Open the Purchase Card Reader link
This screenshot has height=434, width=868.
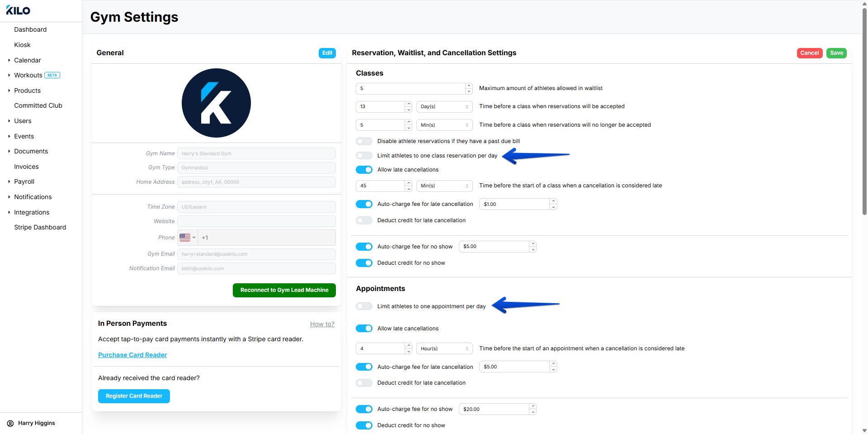coord(132,355)
